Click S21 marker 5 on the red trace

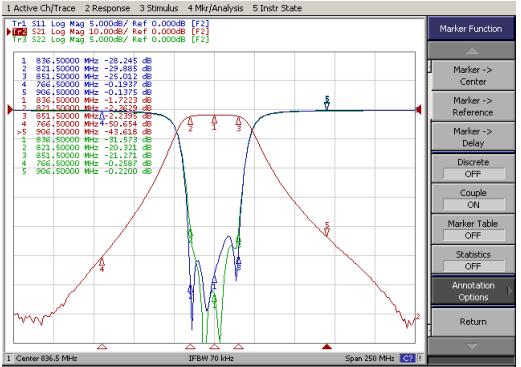tap(327, 230)
